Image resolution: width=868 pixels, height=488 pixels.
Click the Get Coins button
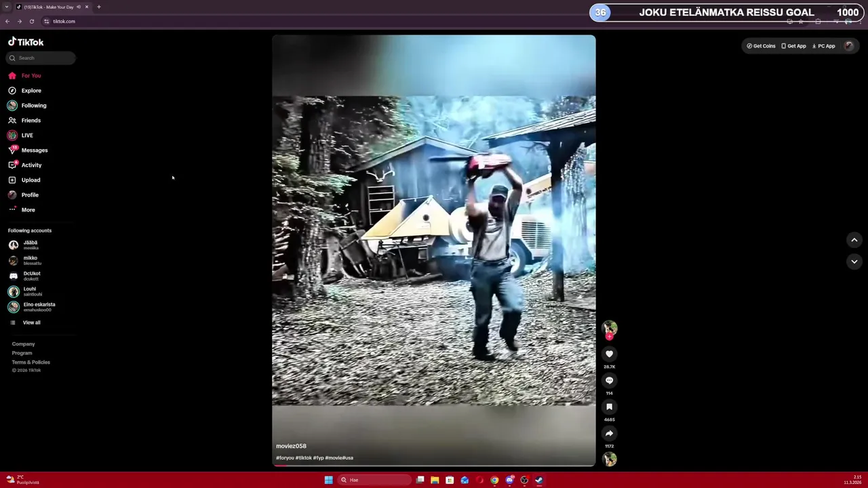tap(761, 46)
